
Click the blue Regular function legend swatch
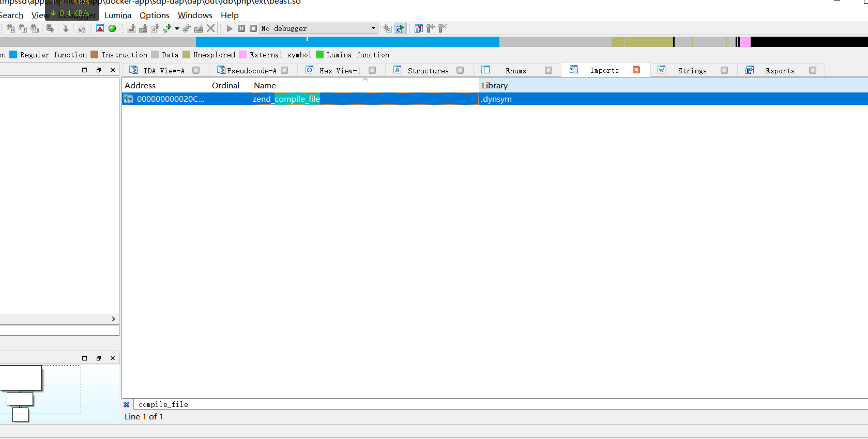point(13,55)
